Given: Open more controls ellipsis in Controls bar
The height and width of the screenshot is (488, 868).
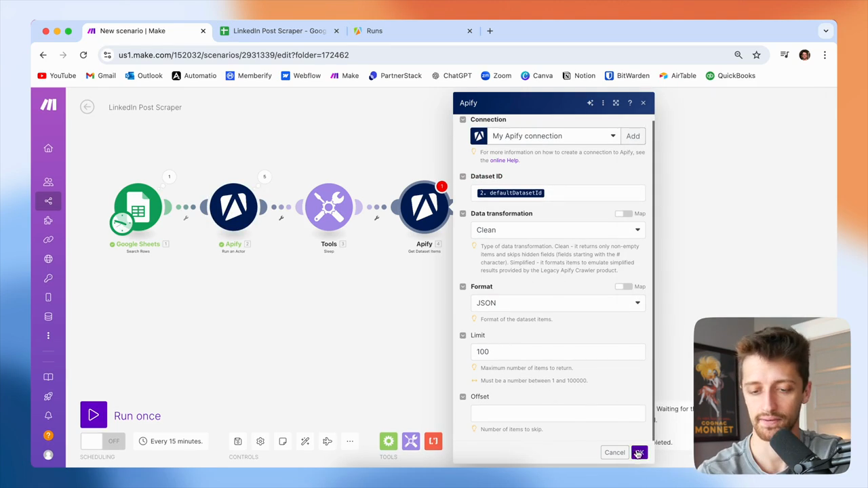Looking at the screenshot, I should [x=350, y=441].
